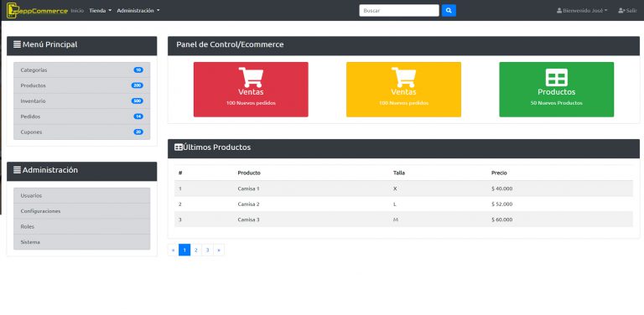Click the list icon beside Menú Principal
The width and height of the screenshot is (644, 315).
pyautogui.click(x=18, y=44)
